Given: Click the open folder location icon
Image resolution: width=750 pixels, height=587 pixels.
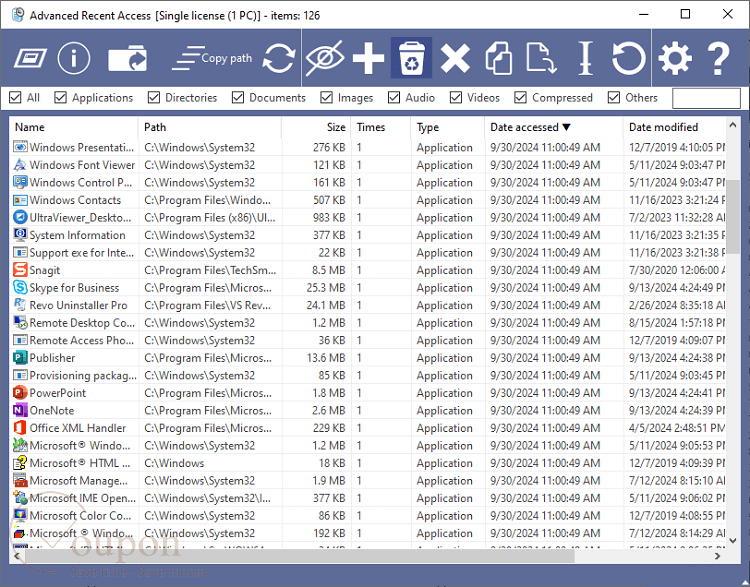Looking at the screenshot, I should click(127, 58).
